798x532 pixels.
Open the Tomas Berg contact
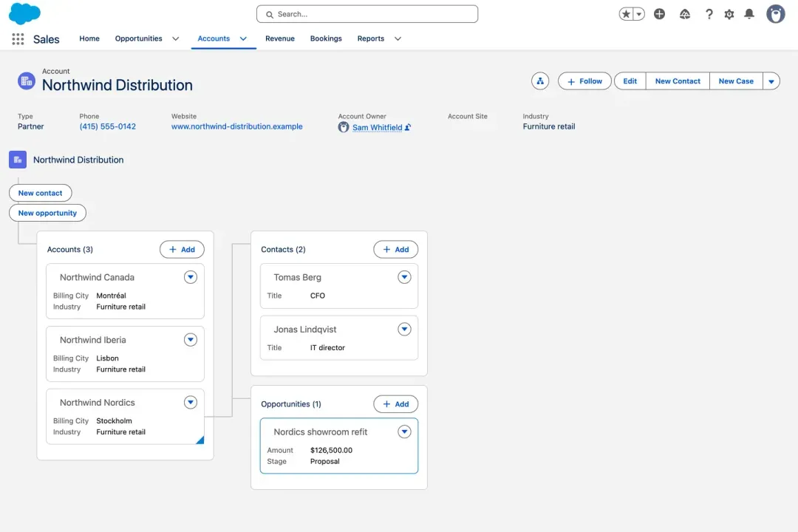297,278
